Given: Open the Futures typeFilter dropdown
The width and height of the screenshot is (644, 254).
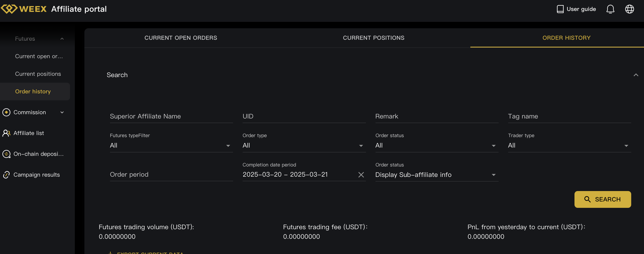Looking at the screenshot, I should [171, 146].
